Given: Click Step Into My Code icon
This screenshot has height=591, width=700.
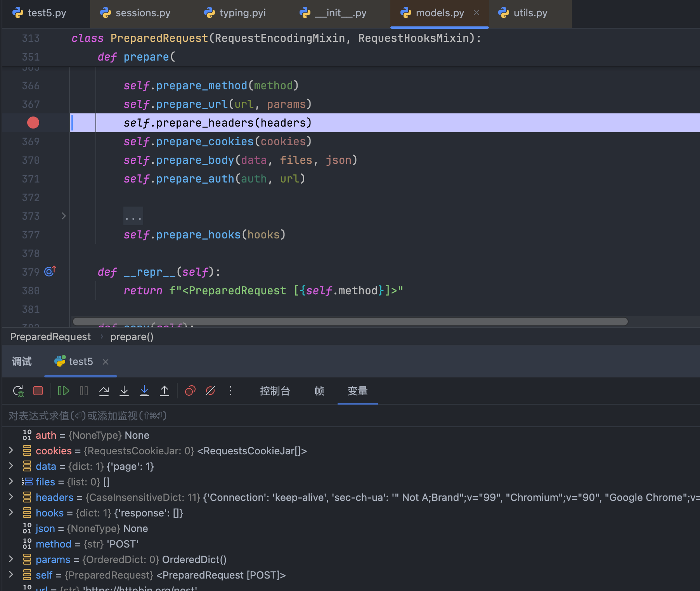Looking at the screenshot, I should click(144, 391).
